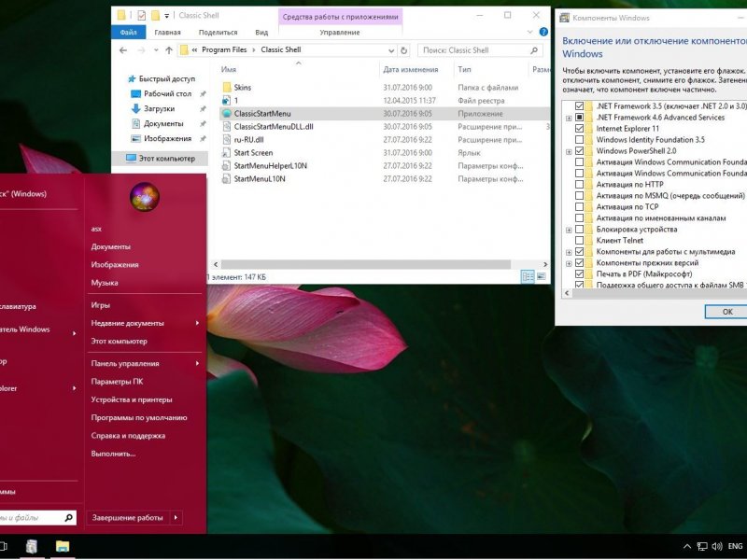The image size is (747, 560).
Task: Expand .NET Framework 4.6 Advanced Services tree
Action: (x=569, y=118)
